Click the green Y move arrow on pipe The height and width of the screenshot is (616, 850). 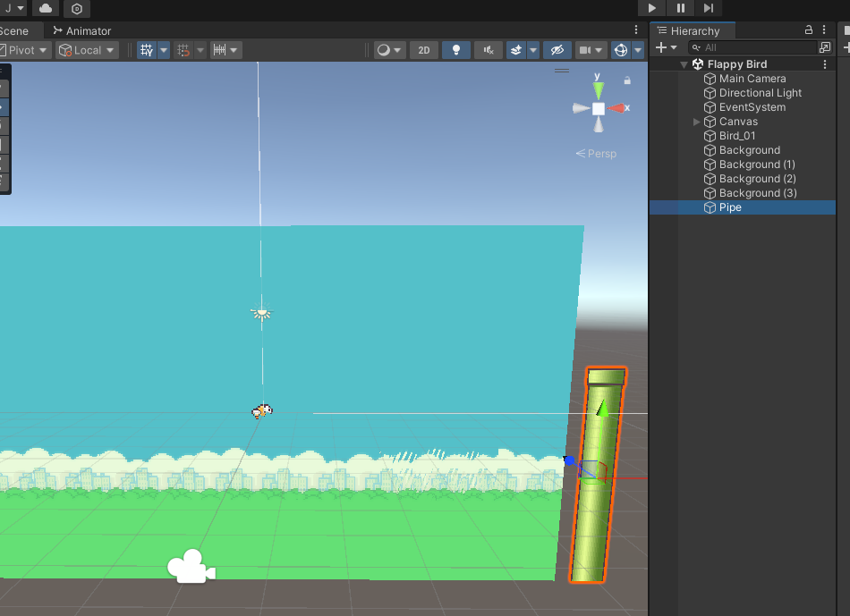coord(602,408)
